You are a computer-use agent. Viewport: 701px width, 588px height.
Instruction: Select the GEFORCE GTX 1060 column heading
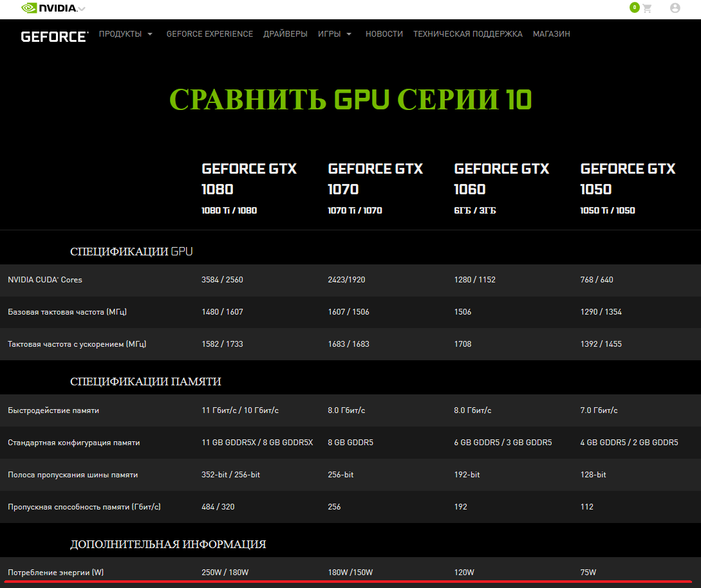click(x=501, y=179)
